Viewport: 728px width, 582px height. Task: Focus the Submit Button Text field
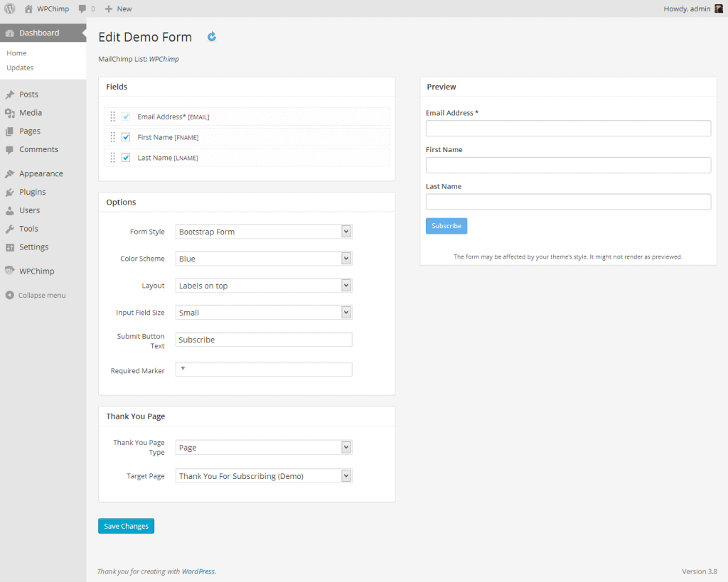[x=264, y=339]
